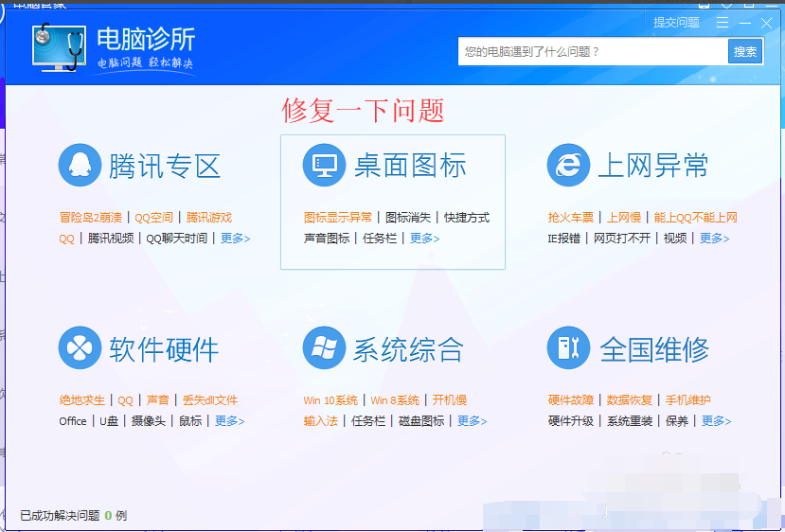
Task: Click the 腾讯专区 penguin icon
Action: coord(80,165)
